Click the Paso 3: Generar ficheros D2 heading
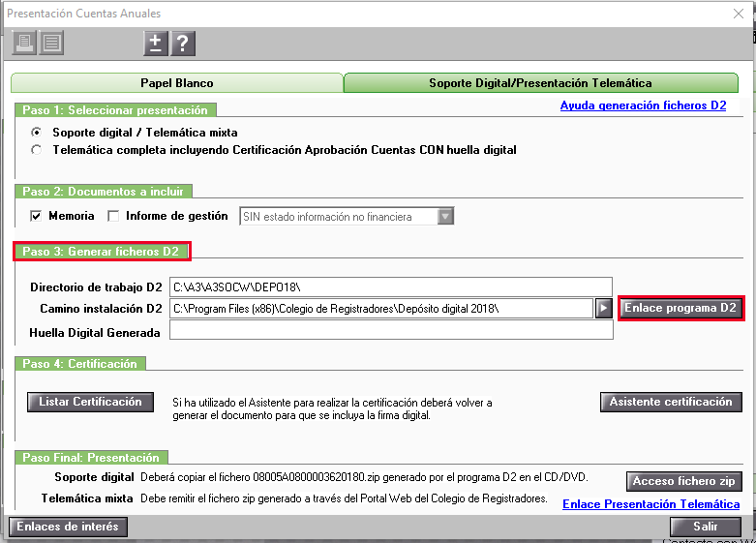Image resolution: width=756 pixels, height=543 pixels. click(102, 252)
